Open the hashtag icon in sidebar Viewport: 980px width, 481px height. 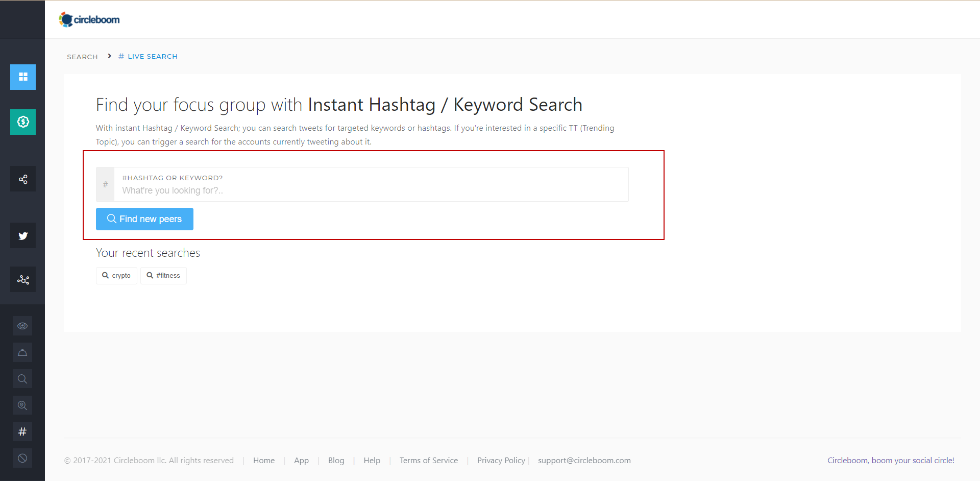coord(22,431)
